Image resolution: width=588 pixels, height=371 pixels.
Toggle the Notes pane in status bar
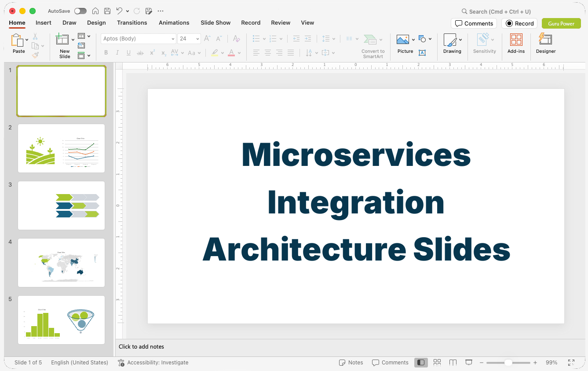pyautogui.click(x=351, y=363)
